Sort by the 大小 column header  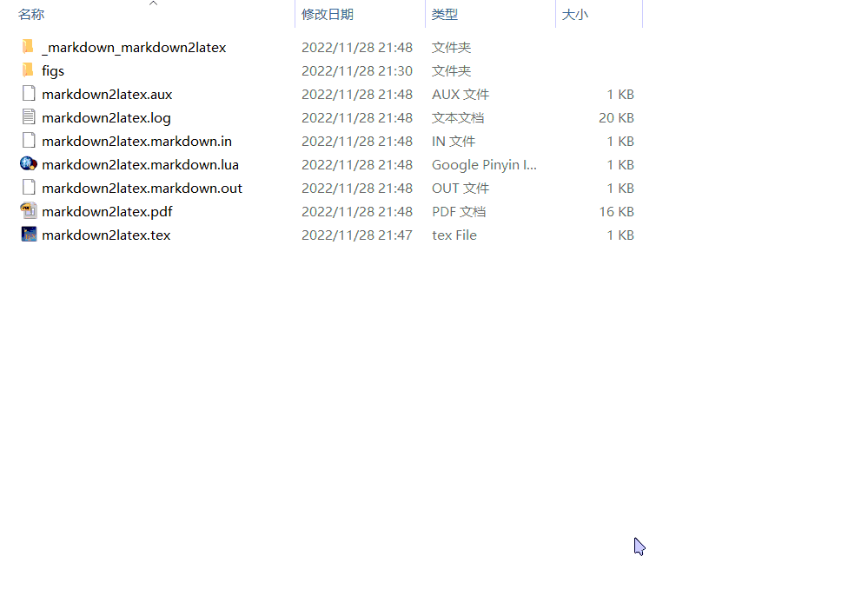[574, 15]
